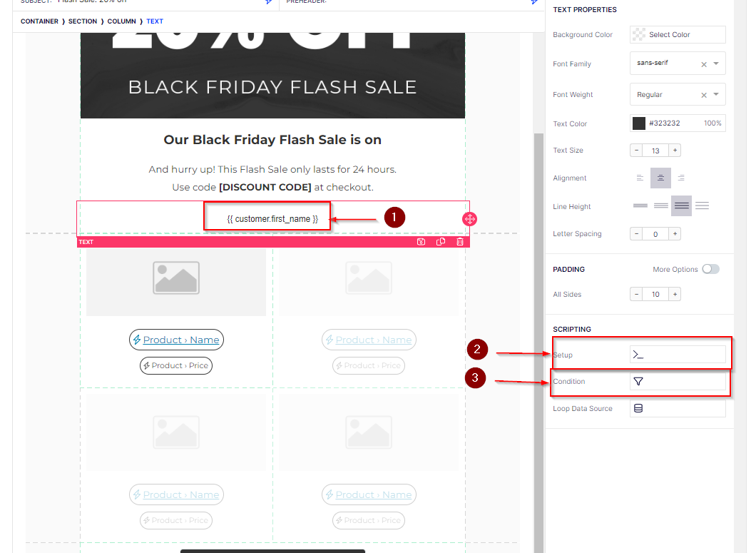The width and height of the screenshot is (756, 553).
Task: Choose the tightest line height option
Action: [x=640, y=206]
